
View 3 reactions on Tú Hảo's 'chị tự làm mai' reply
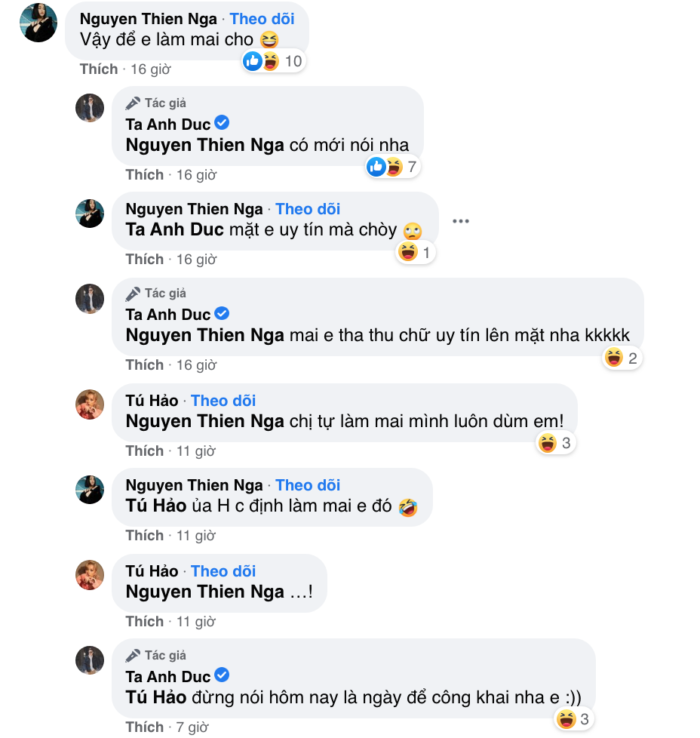[556, 443]
